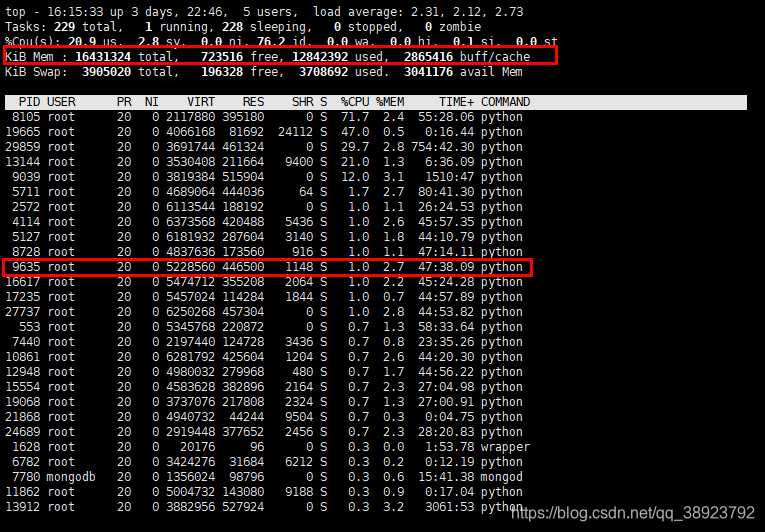Click the TIME+ value 754:42.30
This screenshot has width=765, height=532.
[443, 147]
